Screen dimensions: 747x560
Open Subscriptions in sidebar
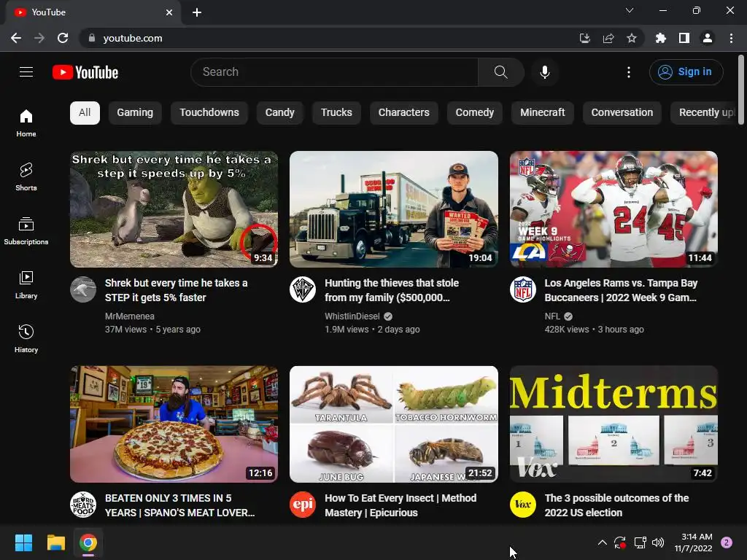click(26, 230)
